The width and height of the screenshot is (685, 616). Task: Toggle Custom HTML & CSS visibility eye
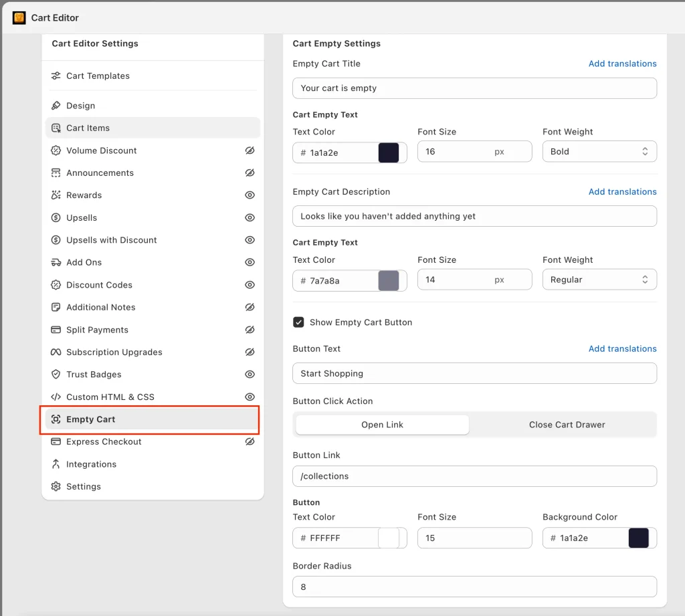[x=250, y=397]
